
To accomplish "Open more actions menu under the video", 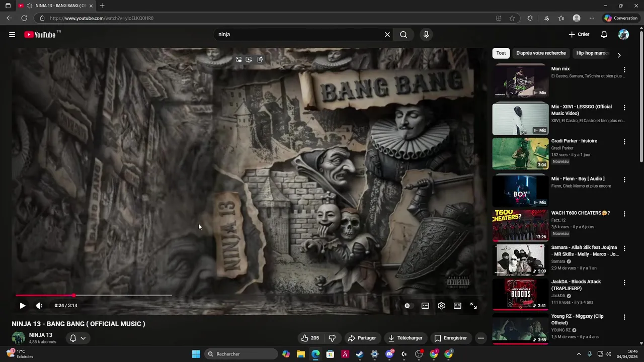I will point(481,338).
